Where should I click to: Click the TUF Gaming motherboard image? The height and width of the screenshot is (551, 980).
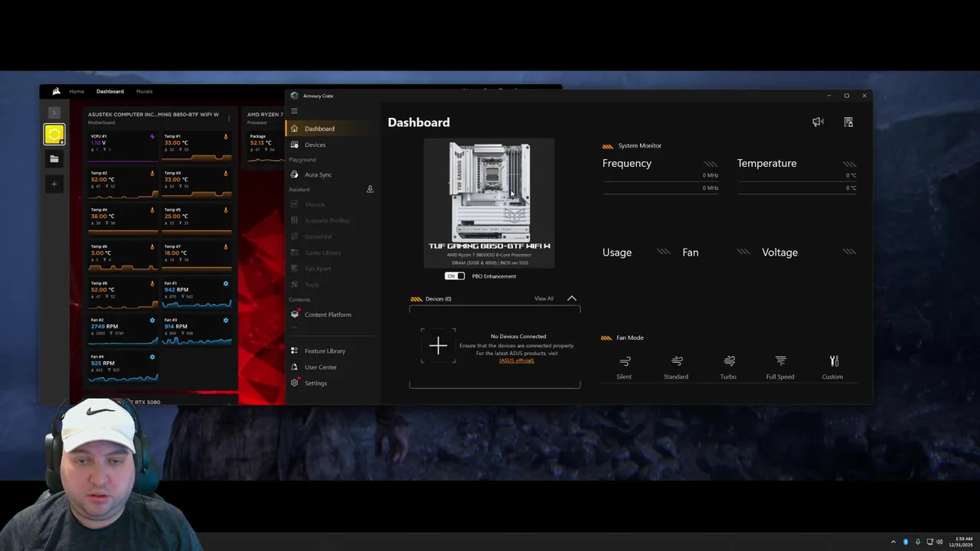coord(489,192)
